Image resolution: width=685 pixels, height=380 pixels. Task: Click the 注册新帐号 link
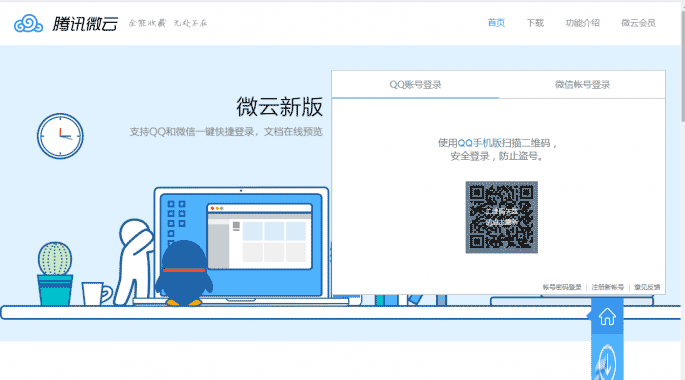(608, 287)
